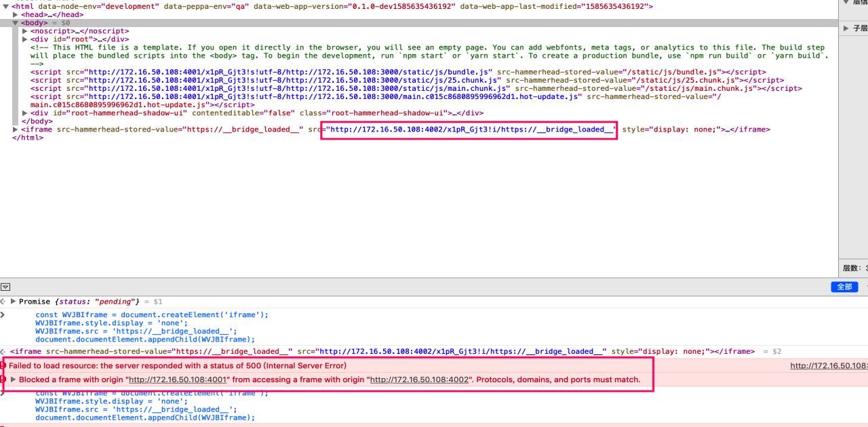The image size is (868, 427).
Task: Open iframe src bridge_loaded link in DOM tree
Action: 472,129
